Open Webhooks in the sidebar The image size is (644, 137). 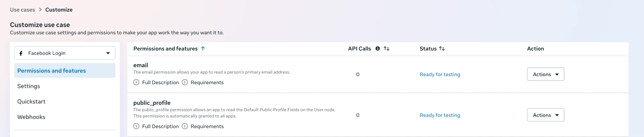pyautogui.click(x=31, y=117)
